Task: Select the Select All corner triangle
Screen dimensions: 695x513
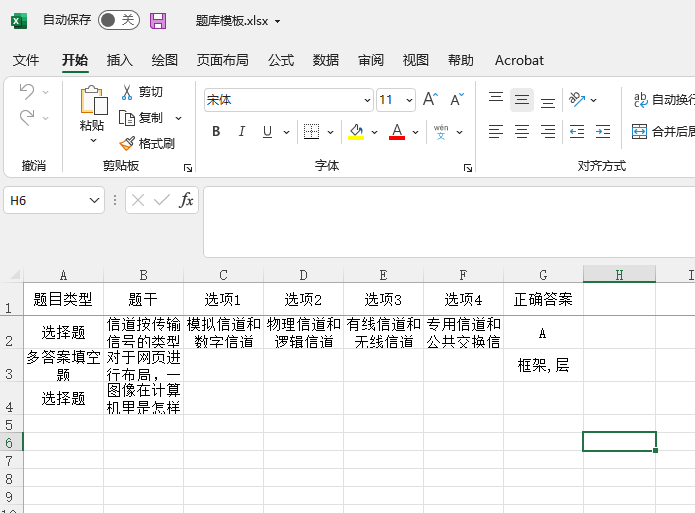Action: point(15,275)
